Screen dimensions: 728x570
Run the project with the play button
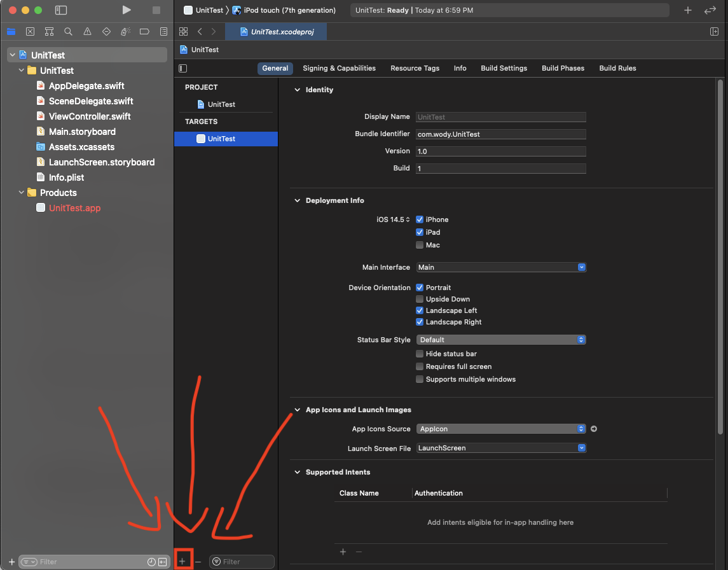127,10
